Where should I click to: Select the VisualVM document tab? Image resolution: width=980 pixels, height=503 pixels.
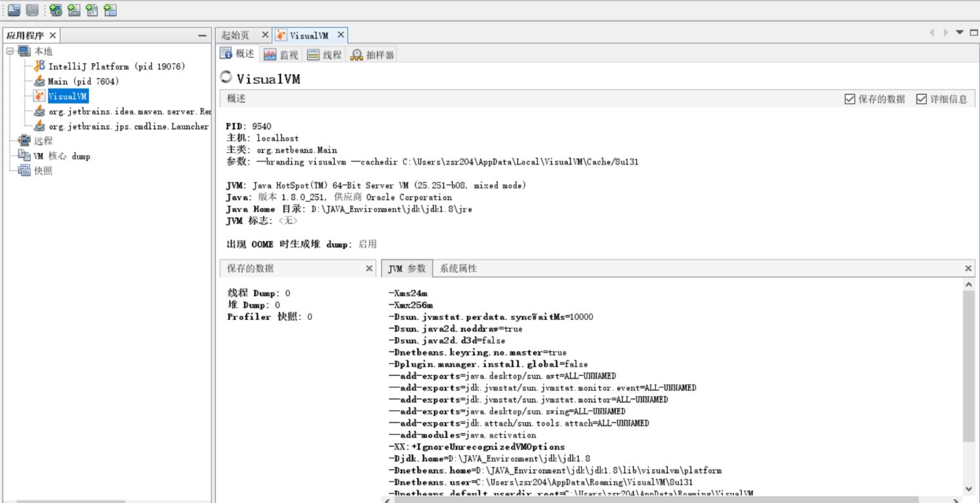coord(308,35)
